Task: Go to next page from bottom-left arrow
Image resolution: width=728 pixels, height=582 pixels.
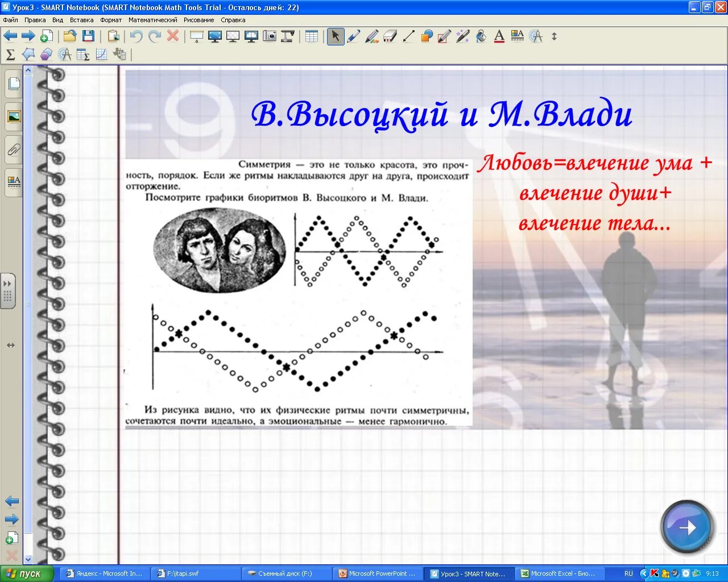Action: coord(12,519)
